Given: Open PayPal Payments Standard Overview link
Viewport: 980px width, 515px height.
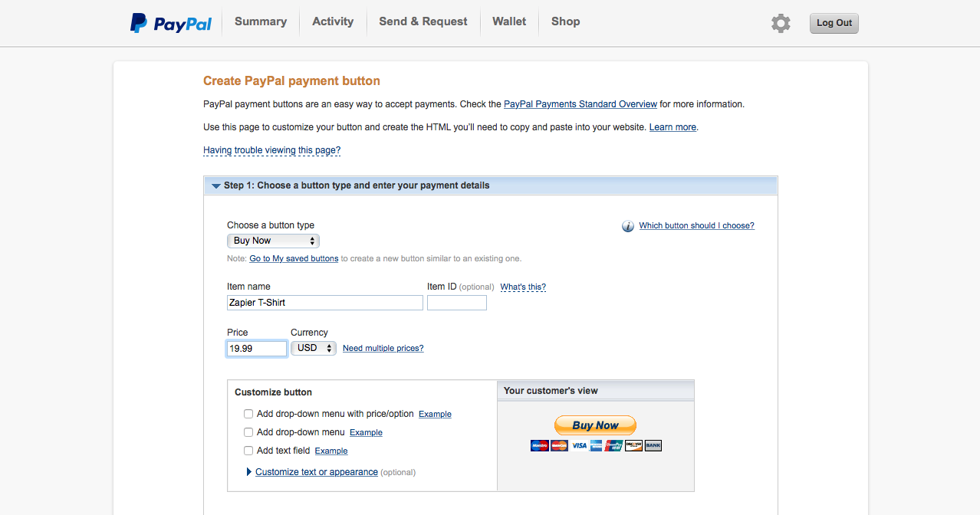Looking at the screenshot, I should (580, 104).
